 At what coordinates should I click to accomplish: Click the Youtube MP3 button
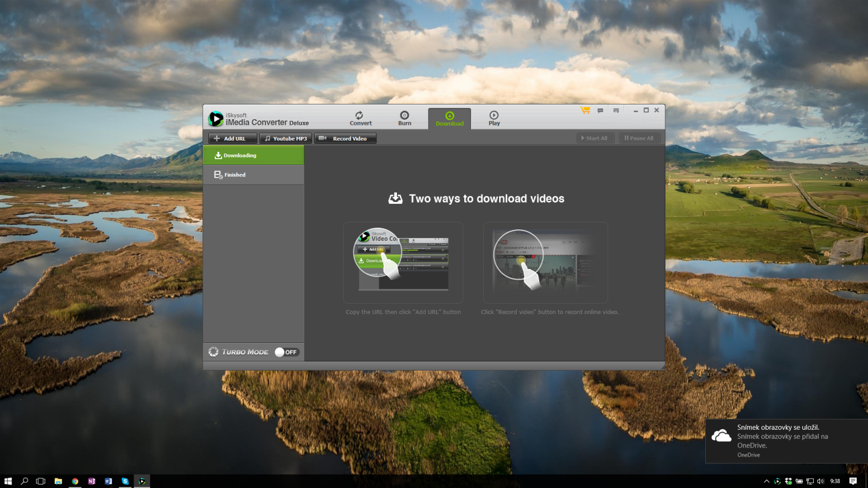tap(286, 138)
